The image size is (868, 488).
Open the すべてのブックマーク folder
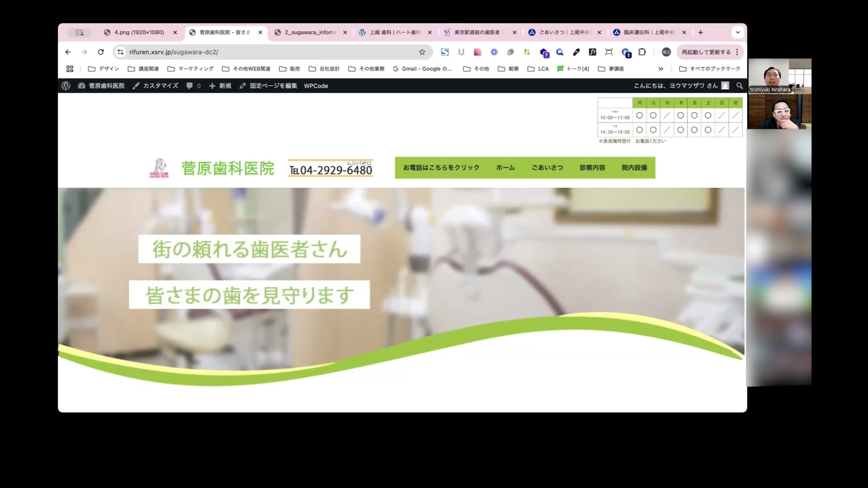pos(710,69)
